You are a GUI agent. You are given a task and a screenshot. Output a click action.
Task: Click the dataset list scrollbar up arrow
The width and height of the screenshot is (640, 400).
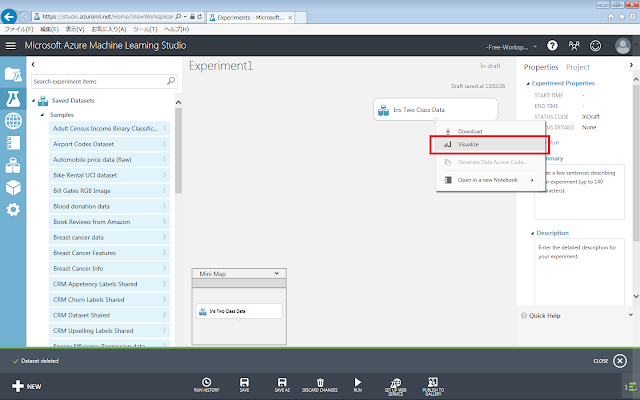pyautogui.click(x=178, y=102)
